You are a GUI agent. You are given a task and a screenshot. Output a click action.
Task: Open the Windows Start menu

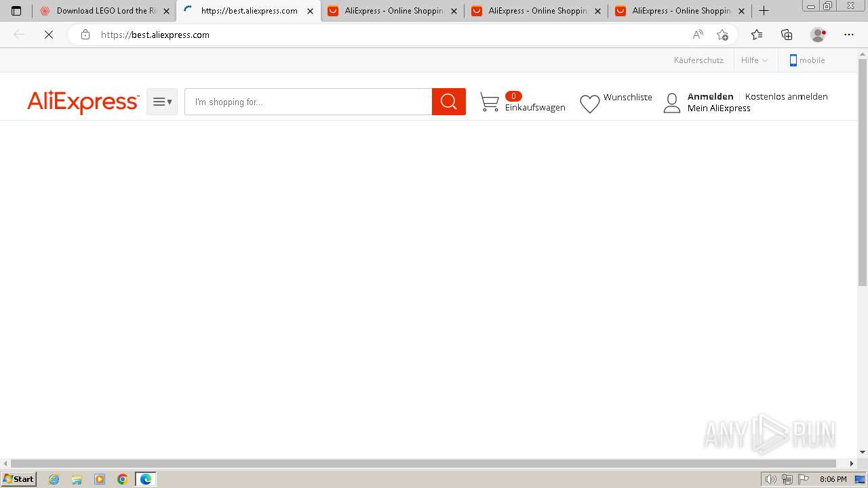tap(18, 479)
